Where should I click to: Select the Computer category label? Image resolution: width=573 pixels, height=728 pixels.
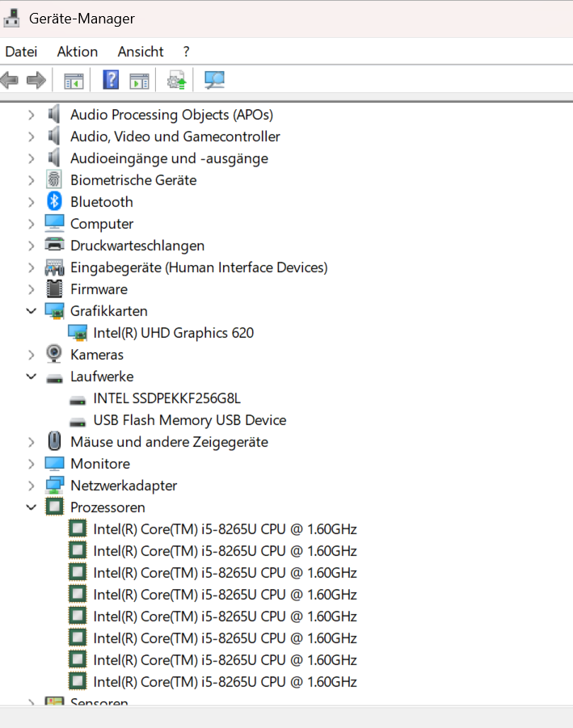[102, 224]
